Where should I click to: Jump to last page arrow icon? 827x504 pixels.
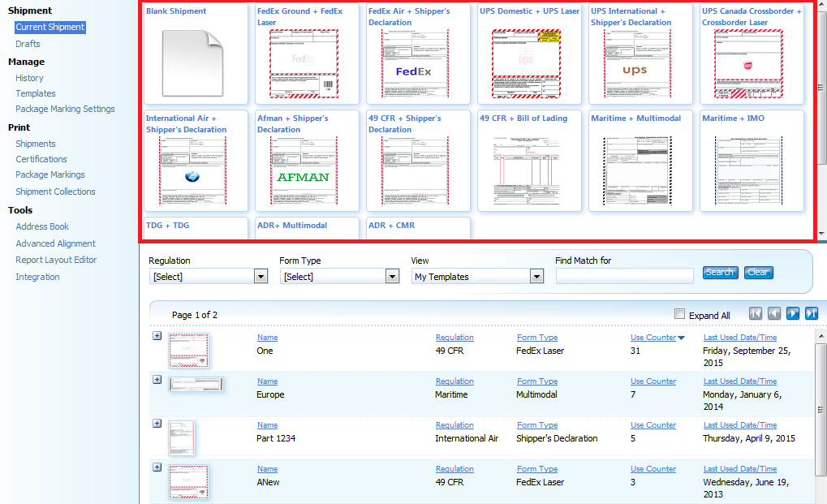coord(811,314)
